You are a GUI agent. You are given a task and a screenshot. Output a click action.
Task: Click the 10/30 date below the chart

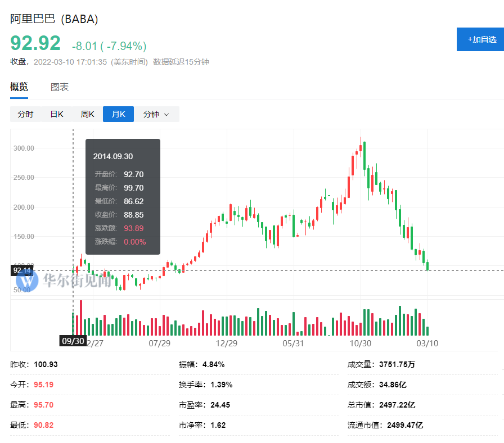(x=360, y=342)
